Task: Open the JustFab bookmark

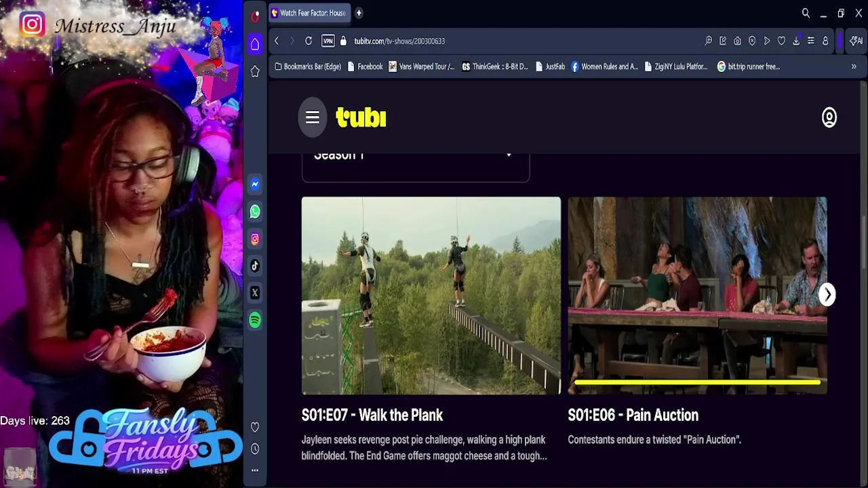Action: [x=550, y=66]
